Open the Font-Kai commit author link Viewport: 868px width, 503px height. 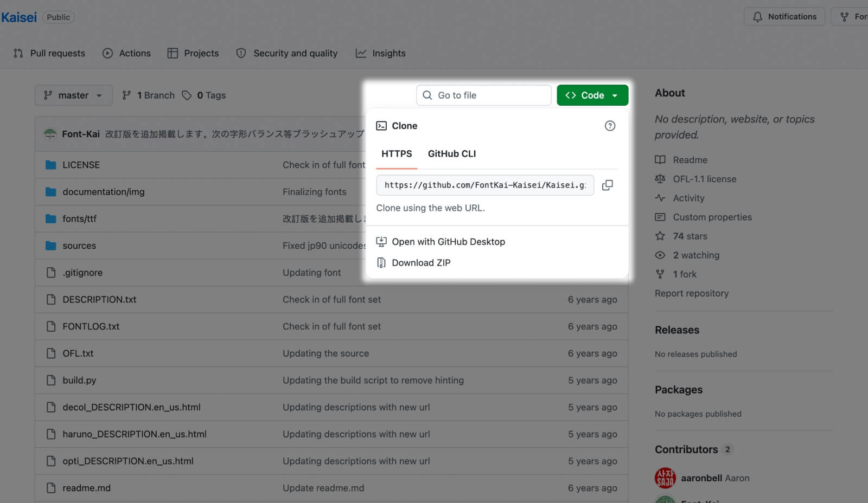click(81, 134)
